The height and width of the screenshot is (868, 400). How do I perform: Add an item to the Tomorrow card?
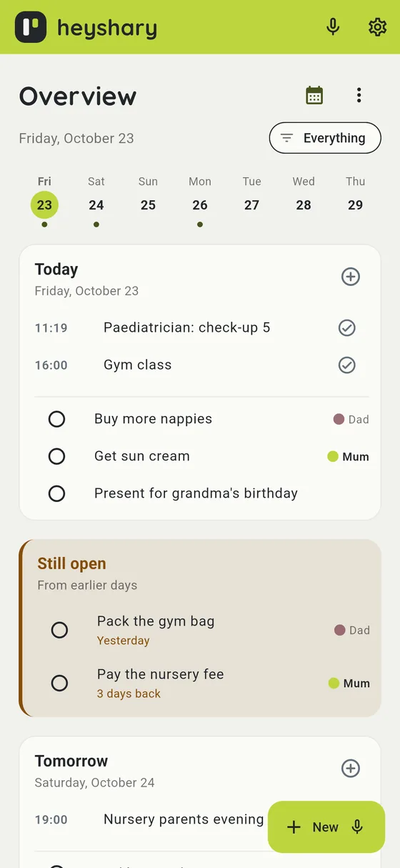[351, 769]
